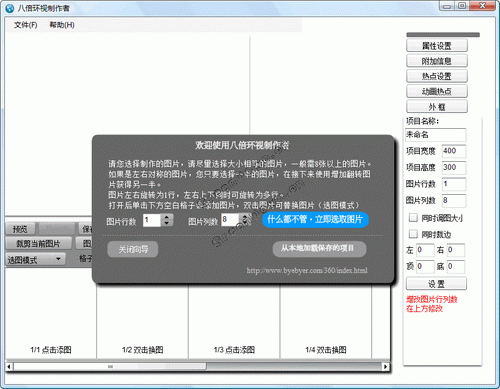Image resolution: width=500 pixels, height=389 pixels.
Task: Enable the 同时裁边 checkbox
Action: (413, 234)
